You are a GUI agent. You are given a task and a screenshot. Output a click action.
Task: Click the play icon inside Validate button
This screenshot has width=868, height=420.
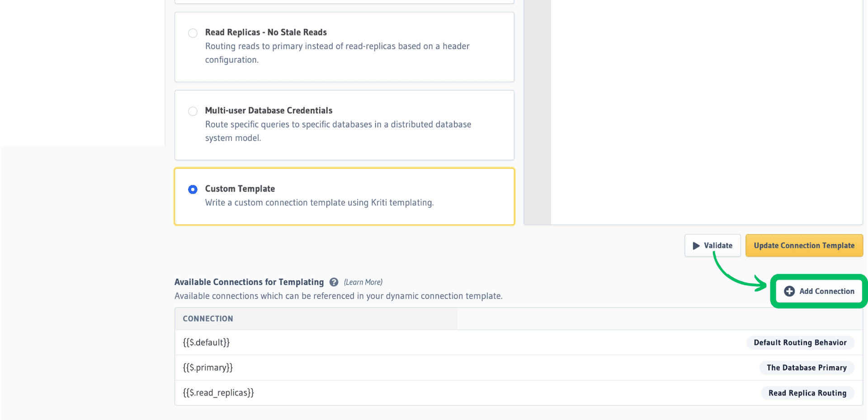coord(696,245)
